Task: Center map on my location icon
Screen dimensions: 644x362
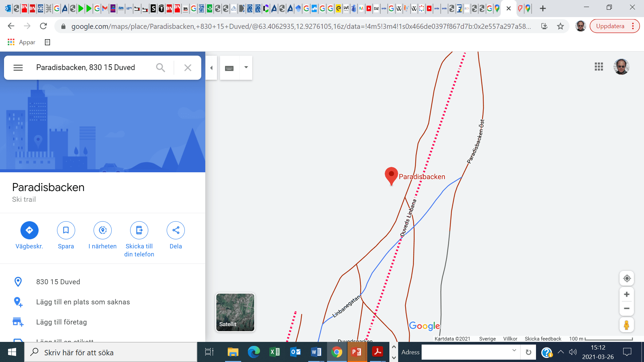Action: tap(627, 278)
